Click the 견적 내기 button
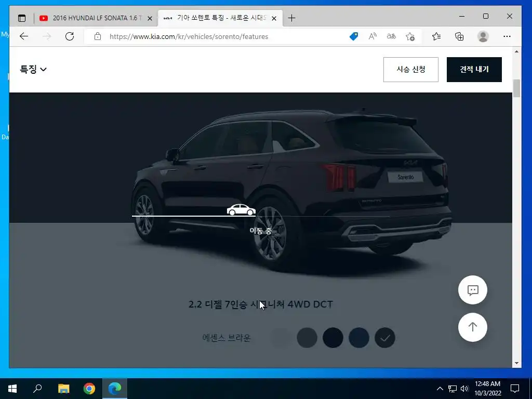The image size is (532, 399). 474,70
